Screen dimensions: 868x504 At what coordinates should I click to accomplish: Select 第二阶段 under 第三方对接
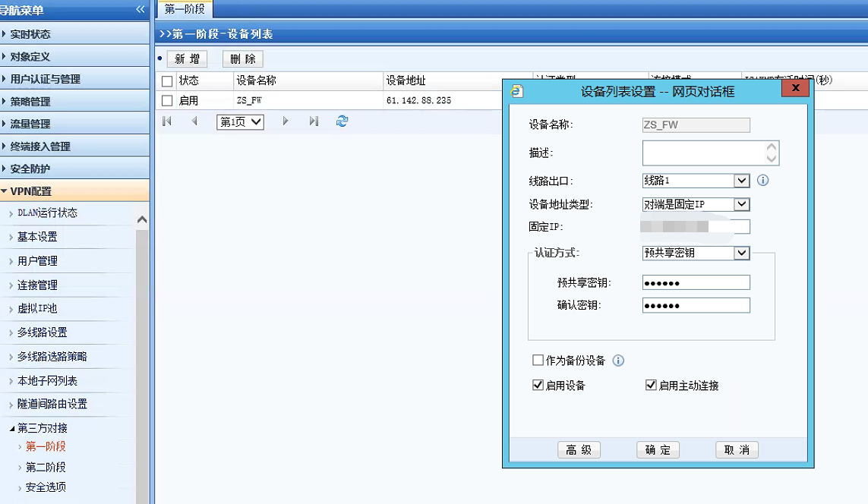pos(46,468)
